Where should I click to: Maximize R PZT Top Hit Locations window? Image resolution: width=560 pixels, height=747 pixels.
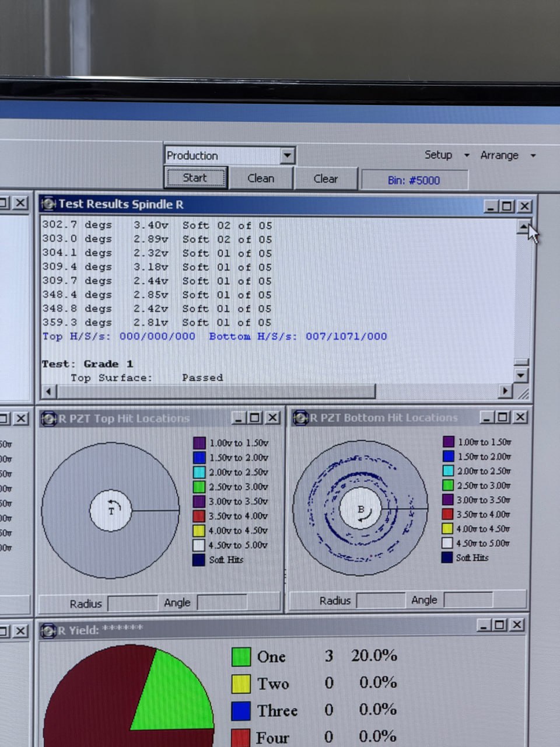coord(255,418)
